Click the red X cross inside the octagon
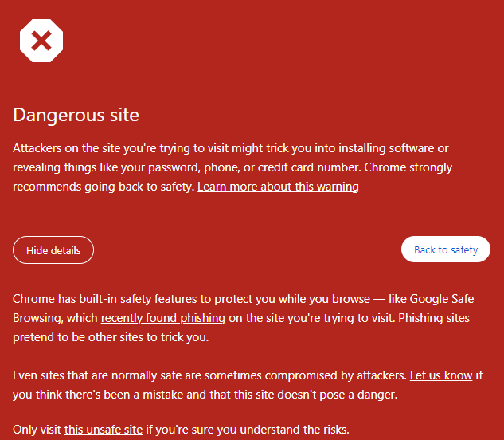This screenshot has height=440, width=504. coord(41,41)
